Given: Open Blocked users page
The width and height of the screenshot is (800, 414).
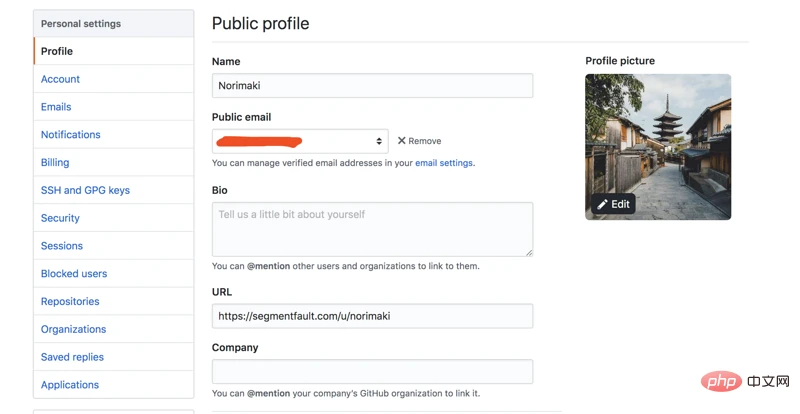Looking at the screenshot, I should 74,273.
